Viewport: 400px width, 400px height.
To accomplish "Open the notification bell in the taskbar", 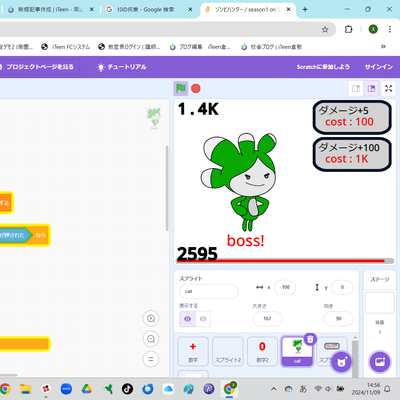I will [387, 389].
